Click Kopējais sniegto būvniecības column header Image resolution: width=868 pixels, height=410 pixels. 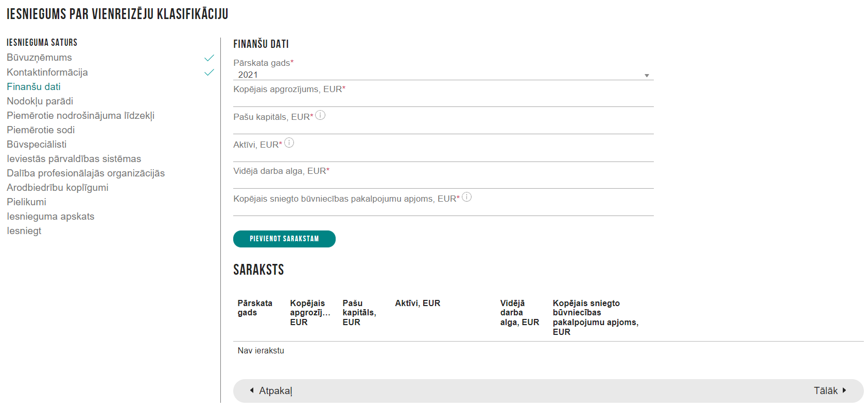click(596, 317)
